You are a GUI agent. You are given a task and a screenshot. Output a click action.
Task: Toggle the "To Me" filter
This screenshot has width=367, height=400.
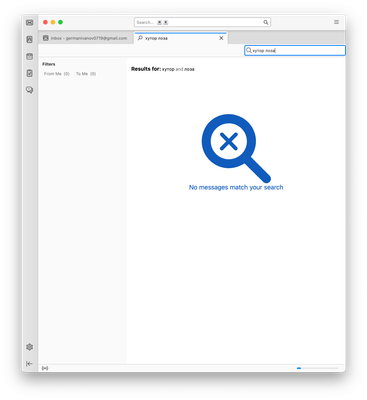pyautogui.click(x=86, y=74)
